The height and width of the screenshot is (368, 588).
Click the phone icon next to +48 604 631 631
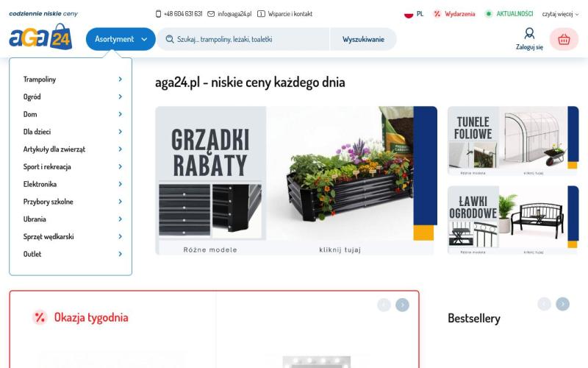(x=158, y=14)
